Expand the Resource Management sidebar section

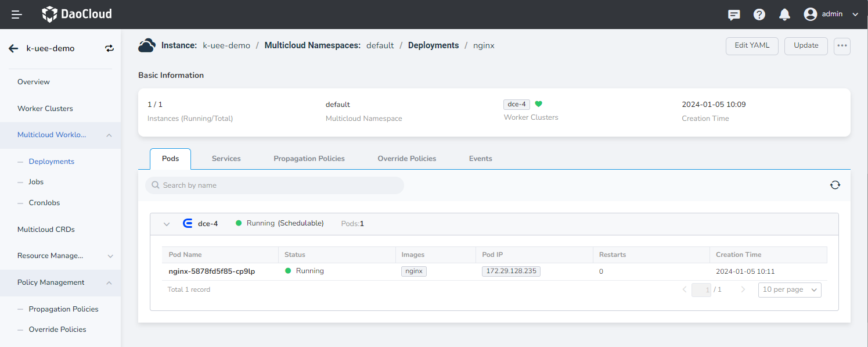tap(110, 256)
